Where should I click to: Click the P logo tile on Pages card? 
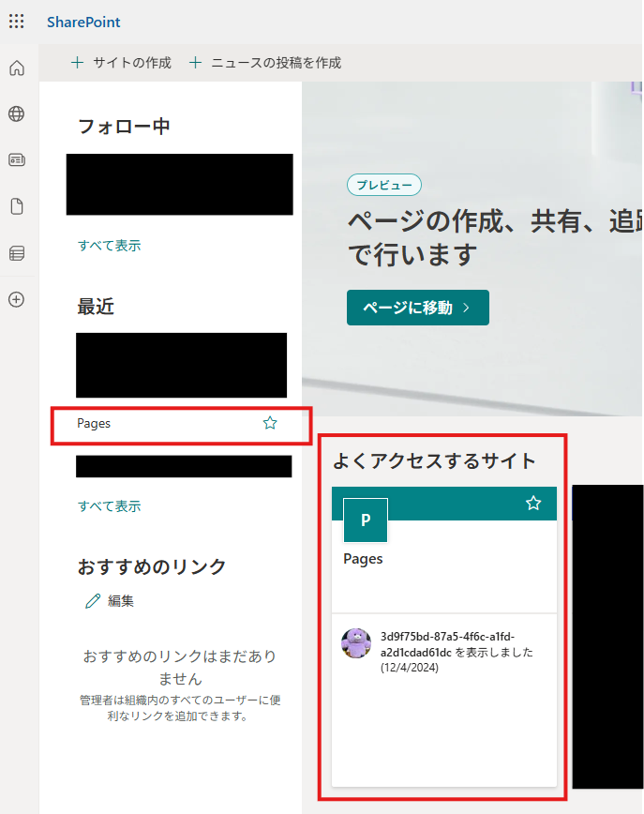click(366, 520)
